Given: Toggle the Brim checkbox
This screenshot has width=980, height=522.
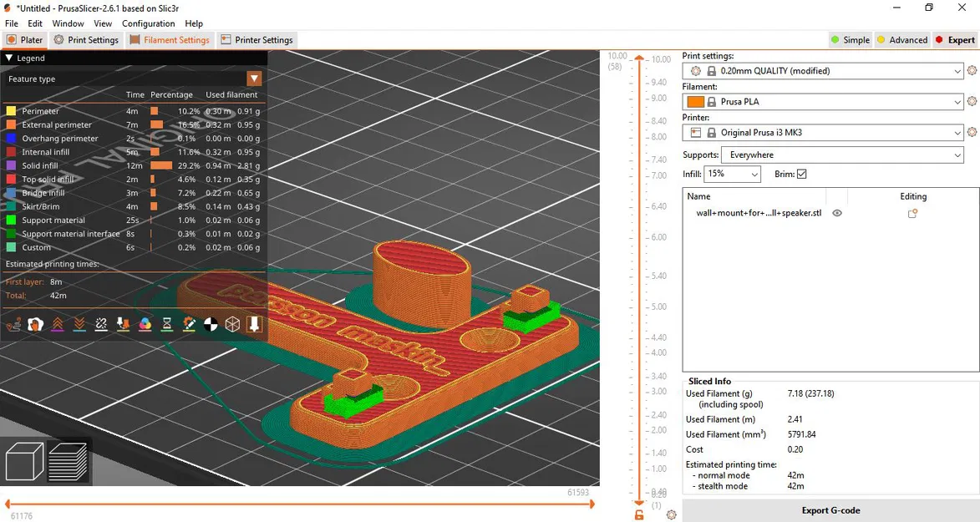Looking at the screenshot, I should 802,174.
